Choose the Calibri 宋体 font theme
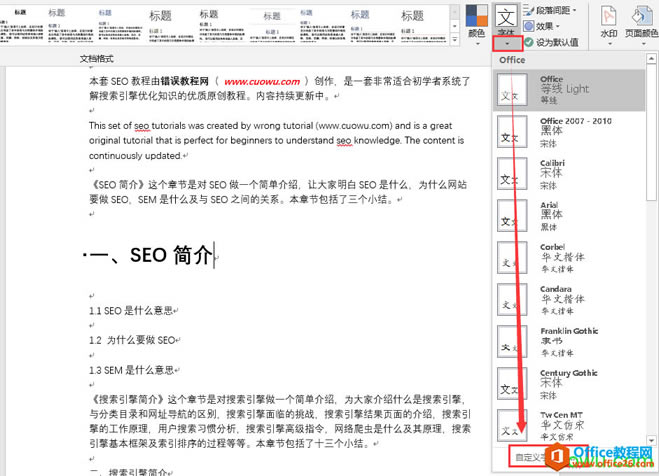 (569, 174)
